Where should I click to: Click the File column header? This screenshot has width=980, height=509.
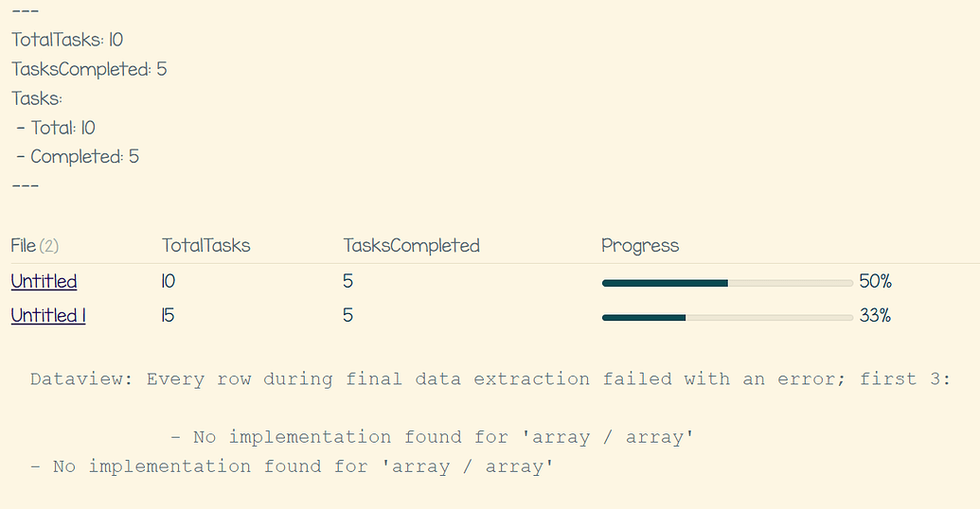point(35,245)
